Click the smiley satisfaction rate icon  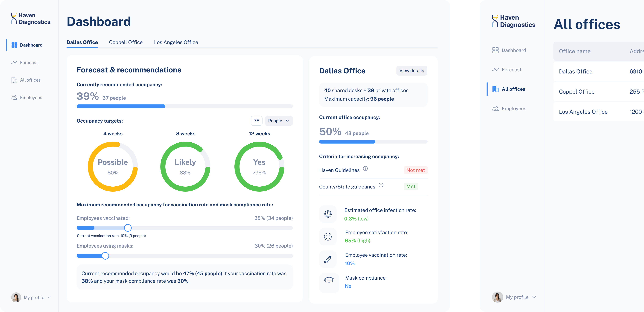coord(328,237)
